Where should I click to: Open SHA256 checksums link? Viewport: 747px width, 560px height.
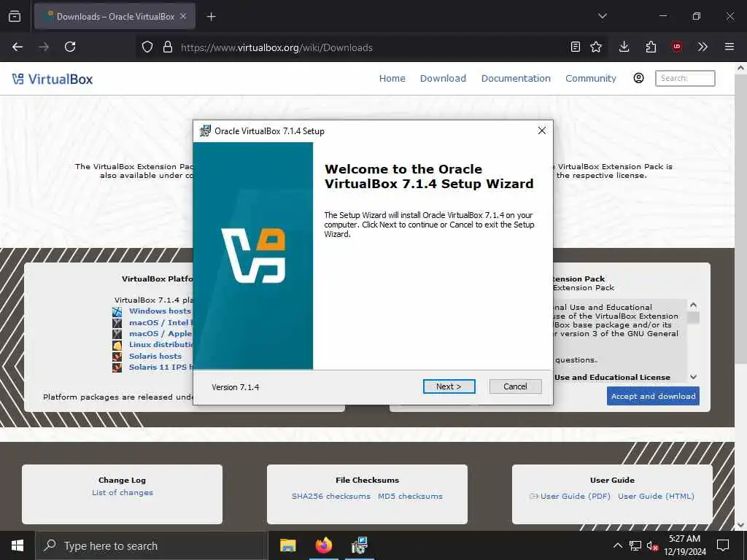[331, 496]
